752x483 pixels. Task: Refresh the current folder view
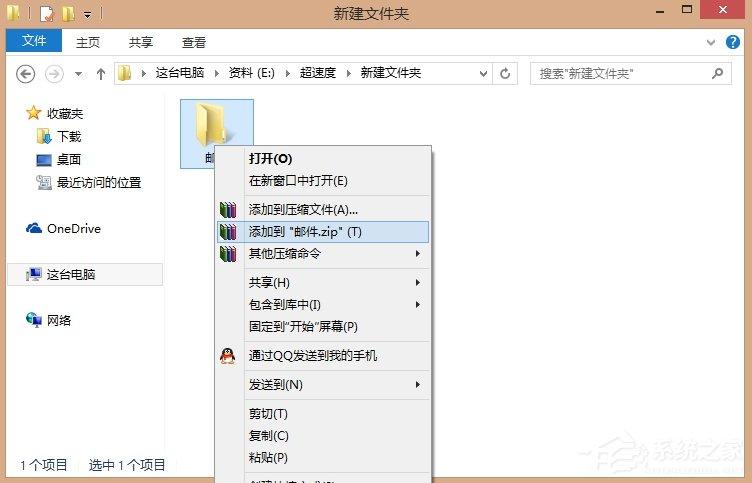pos(505,74)
